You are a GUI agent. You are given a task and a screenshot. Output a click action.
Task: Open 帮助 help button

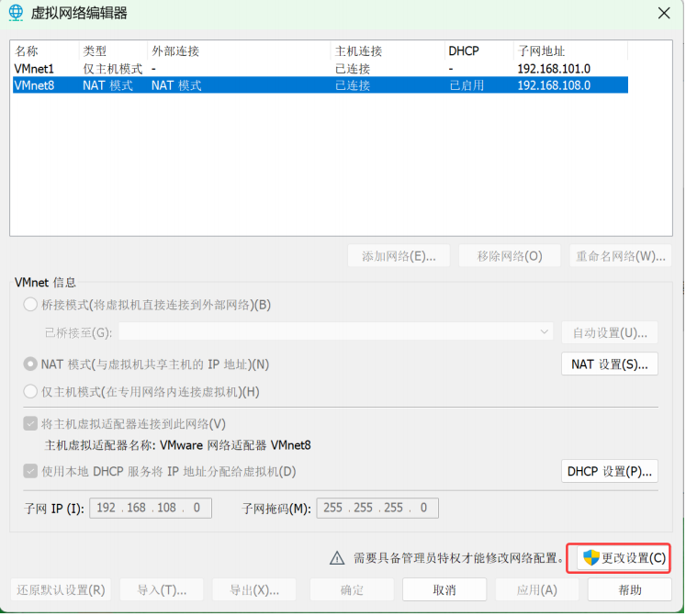click(x=630, y=589)
